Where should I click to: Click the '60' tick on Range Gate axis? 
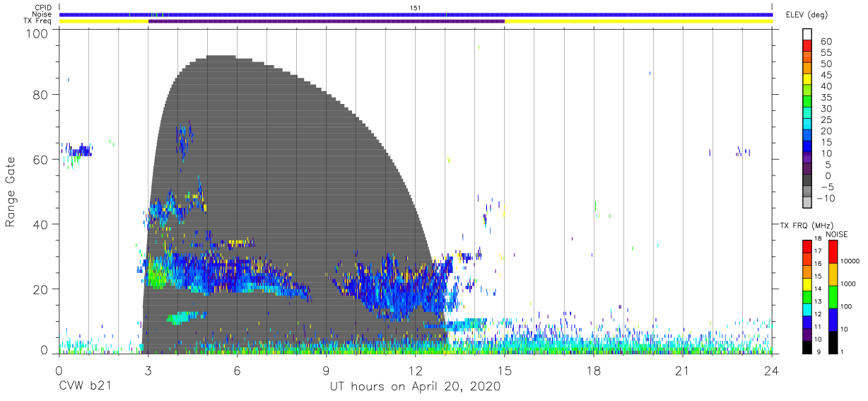[42, 160]
